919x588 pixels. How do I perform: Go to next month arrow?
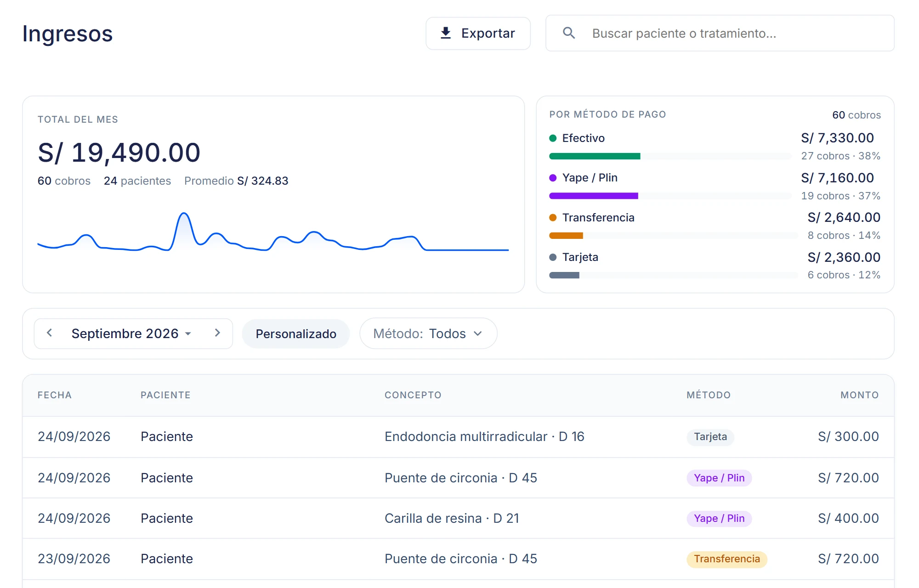pos(217,333)
